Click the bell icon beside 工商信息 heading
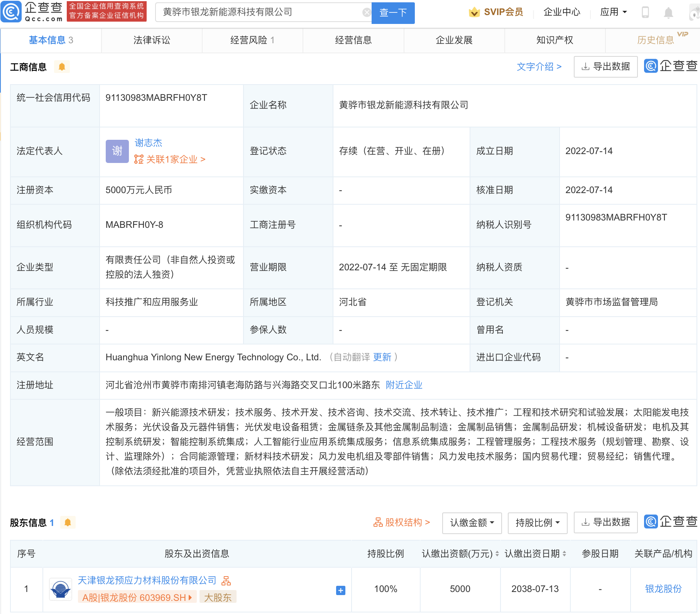 click(62, 66)
